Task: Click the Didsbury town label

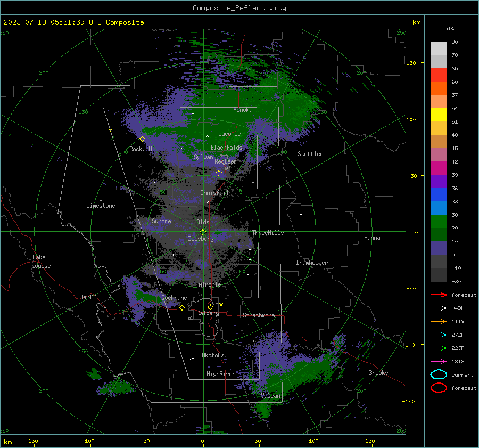Action: point(201,239)
